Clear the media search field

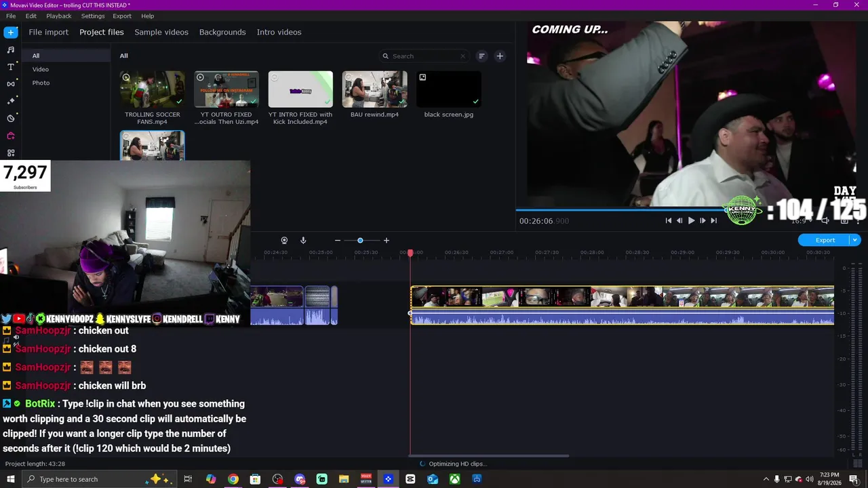click(463, 56)
